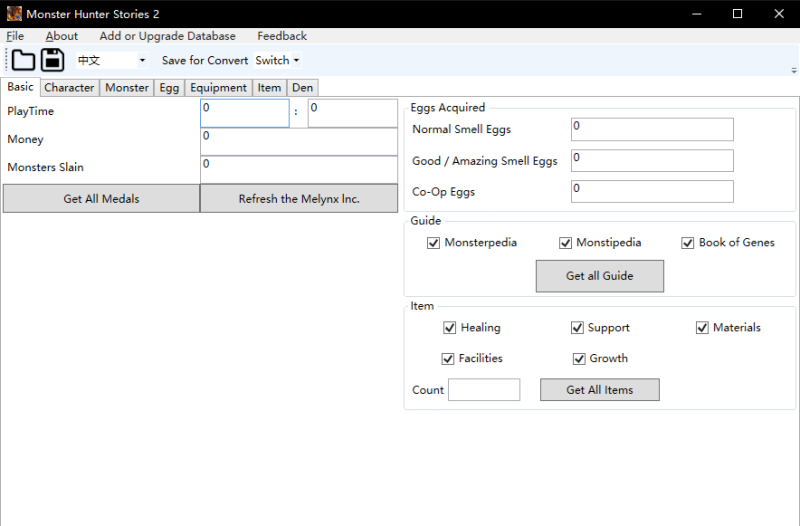Click the Save for Convert label
The image size is (800, 526).
tap(205, 60)
